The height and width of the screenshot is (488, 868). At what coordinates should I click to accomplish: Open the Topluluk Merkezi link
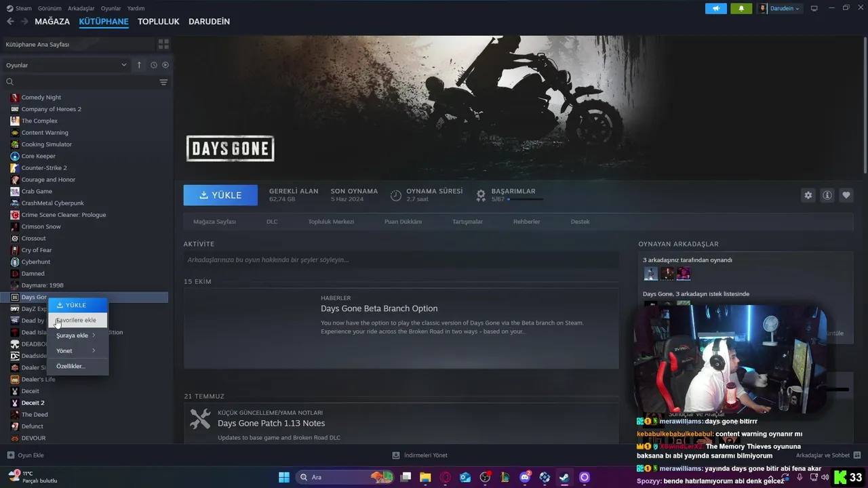(x=331, y=222)
